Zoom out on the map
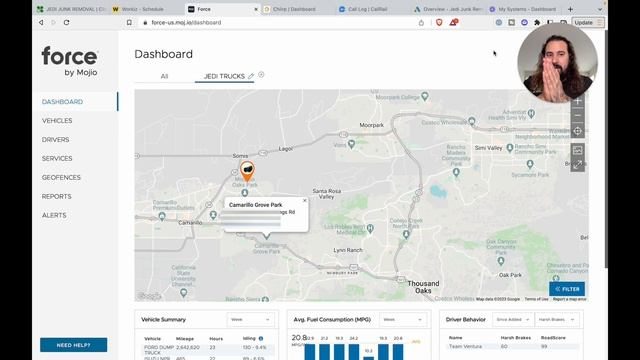Image resolution: width=640 pixels, height=360 pixels. coord(577,116)
